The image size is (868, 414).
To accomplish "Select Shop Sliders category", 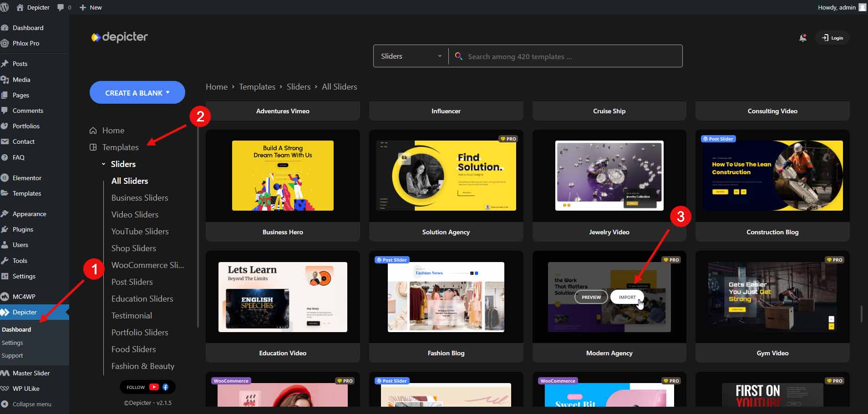I will [133, 248].
